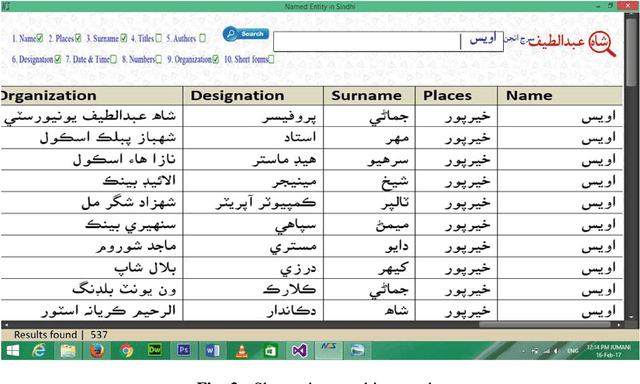
Task: Click the taskbar clock showing 16-Feb-17
Action: pyautogui.click(x=608, y=351)
